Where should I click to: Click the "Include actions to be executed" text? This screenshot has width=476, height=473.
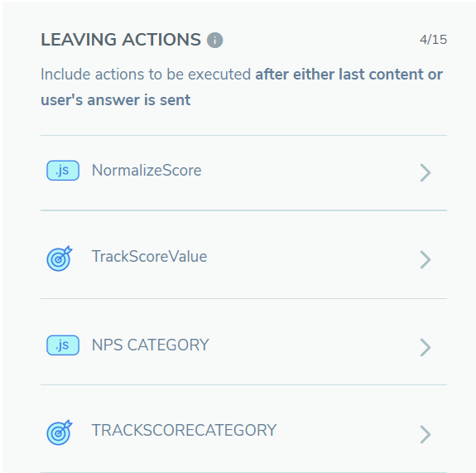click(146, 75)
